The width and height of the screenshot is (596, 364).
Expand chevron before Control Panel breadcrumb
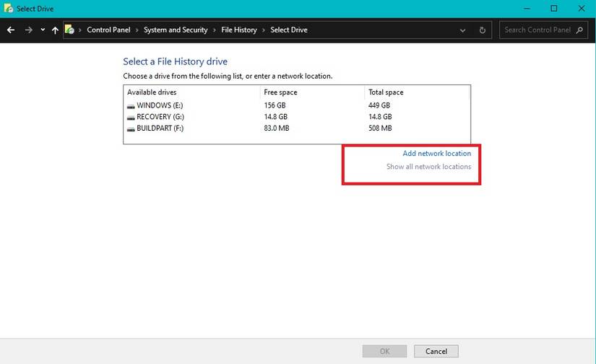[79, 30]
